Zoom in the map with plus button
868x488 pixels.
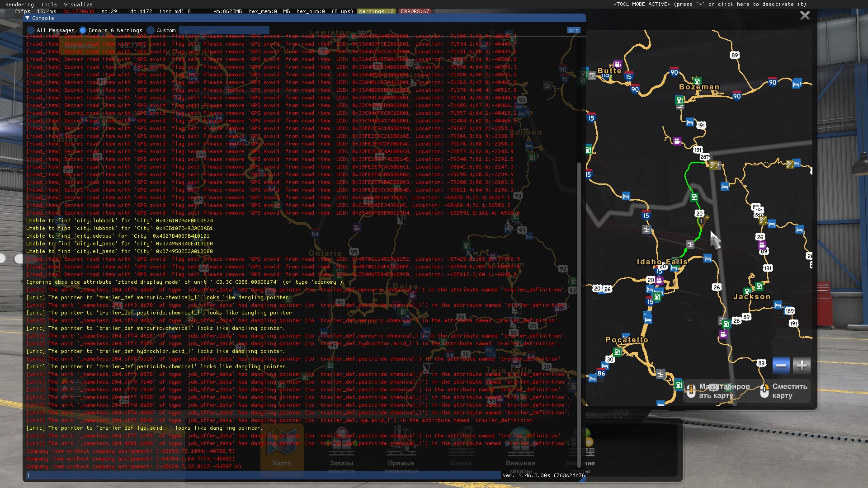click(x=802, y=365)
